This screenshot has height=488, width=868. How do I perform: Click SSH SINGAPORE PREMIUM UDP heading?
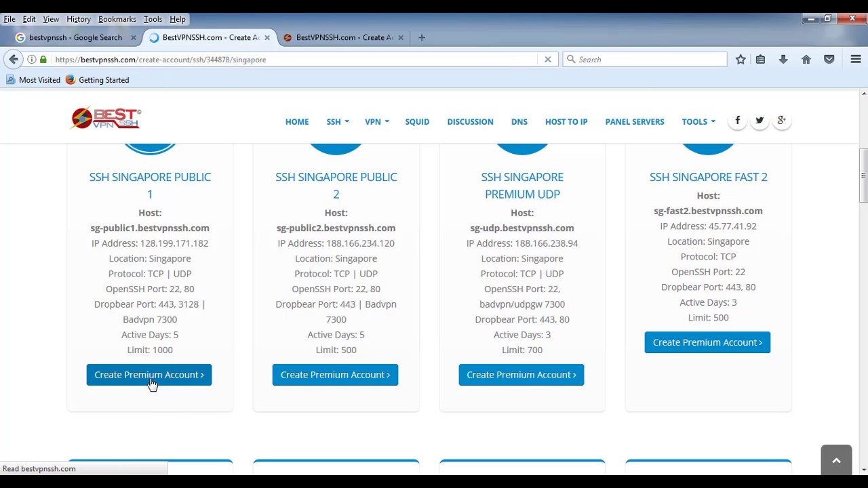pyautogui.click(x=522, y=185)
